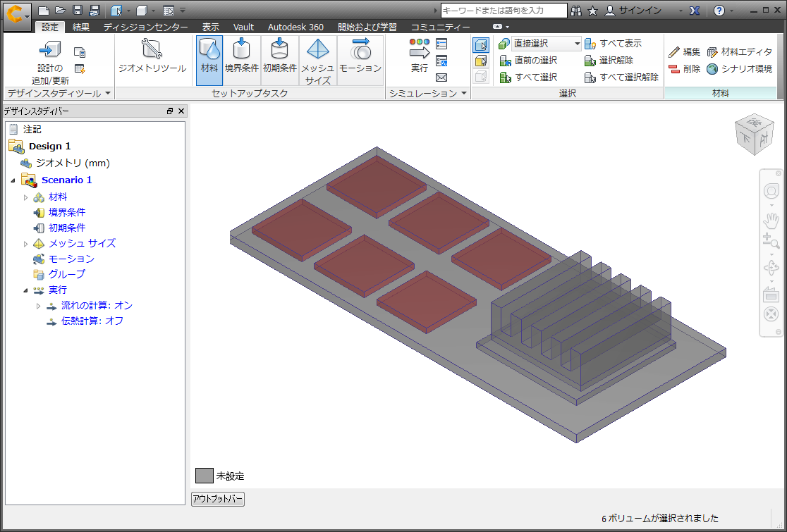This screenshot has width=787, height=532.
Task: Click the Save icon in quick access toolbar
Action: (78, 11)
